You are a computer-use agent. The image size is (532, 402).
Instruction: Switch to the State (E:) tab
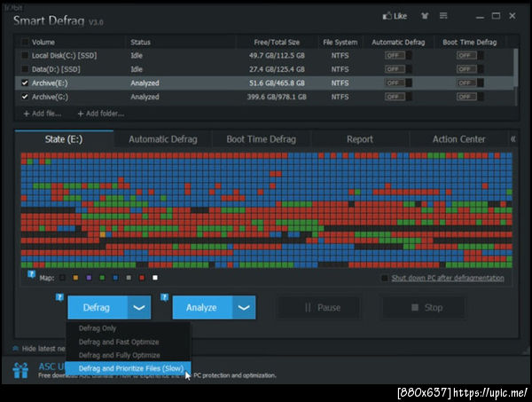pyautogui.click(x=64, y=139)
